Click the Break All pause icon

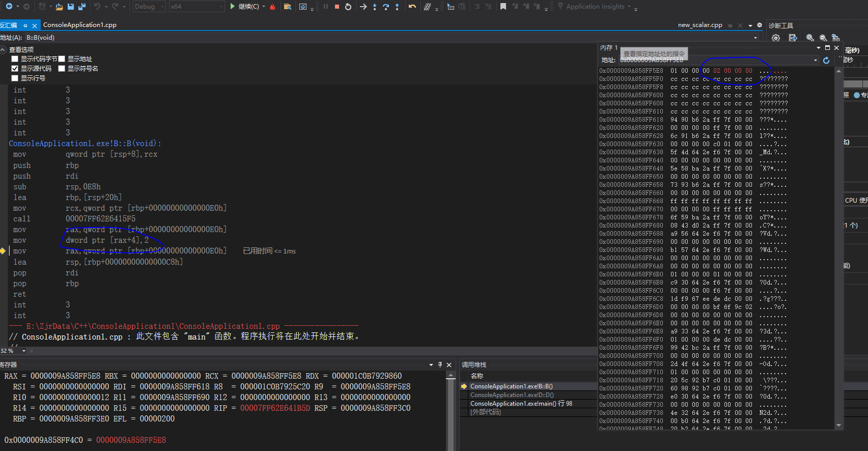click(x=326, y=7)
